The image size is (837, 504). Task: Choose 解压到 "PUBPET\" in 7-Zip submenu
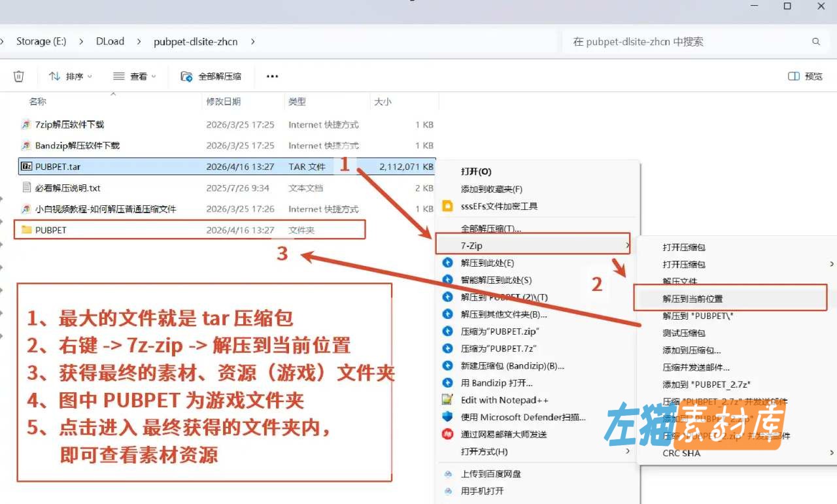click(698, 316)
